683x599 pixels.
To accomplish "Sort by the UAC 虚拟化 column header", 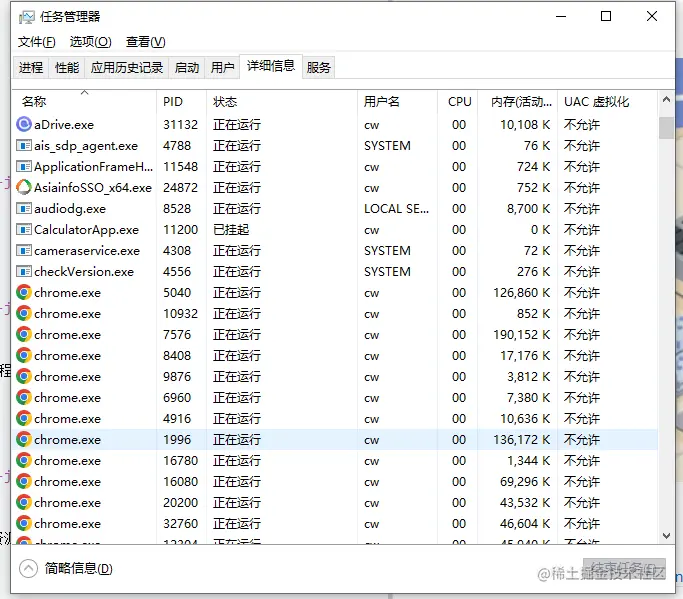I will (x=607, y=102).
